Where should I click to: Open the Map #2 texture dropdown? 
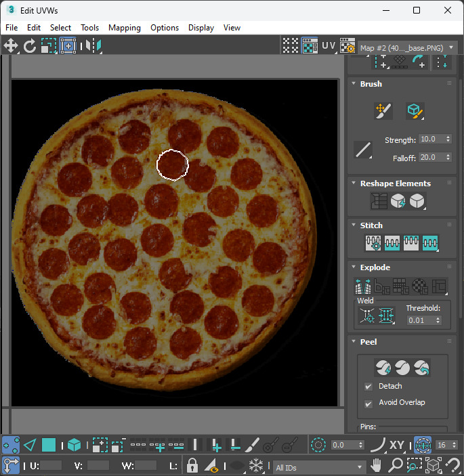408,48
